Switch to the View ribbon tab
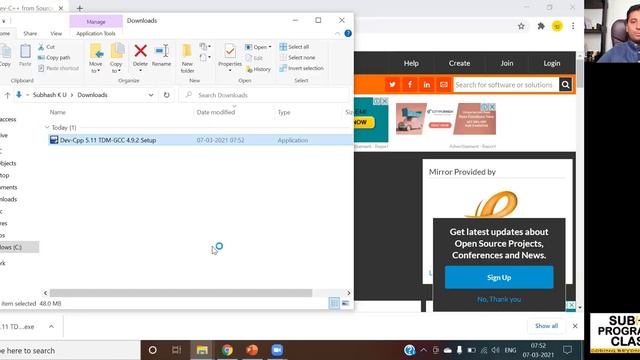The height and width of the screenshot is (360, 640). click(56, 33)
